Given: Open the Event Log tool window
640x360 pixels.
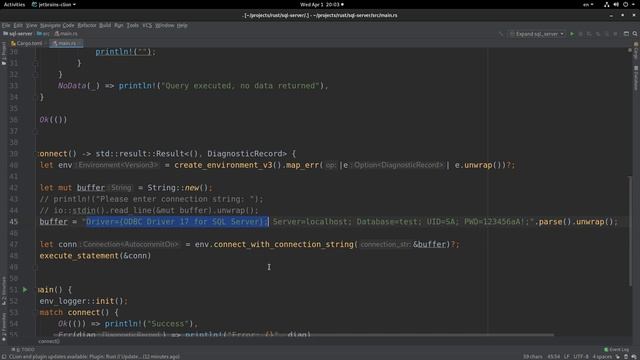Looking at the screenshot, I should [616, 349].
